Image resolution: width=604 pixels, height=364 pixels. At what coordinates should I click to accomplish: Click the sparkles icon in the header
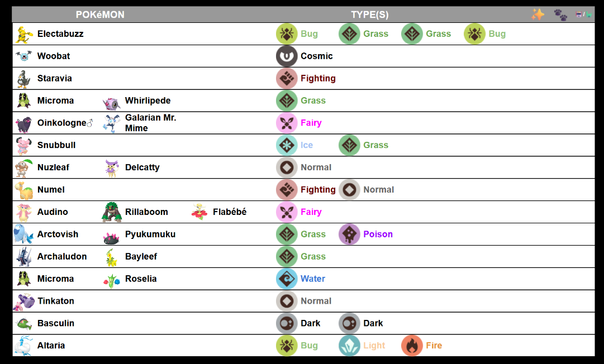[538, 15]
